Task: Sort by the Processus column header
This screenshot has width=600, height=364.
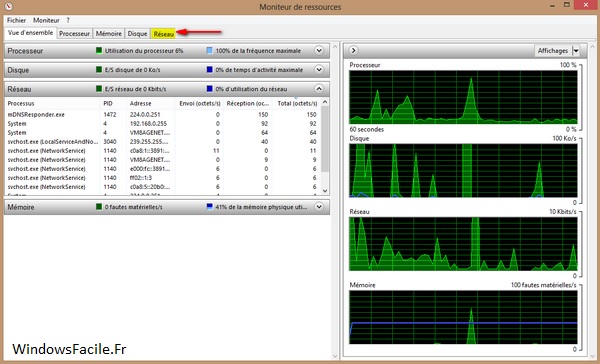Action: (52, 103)
